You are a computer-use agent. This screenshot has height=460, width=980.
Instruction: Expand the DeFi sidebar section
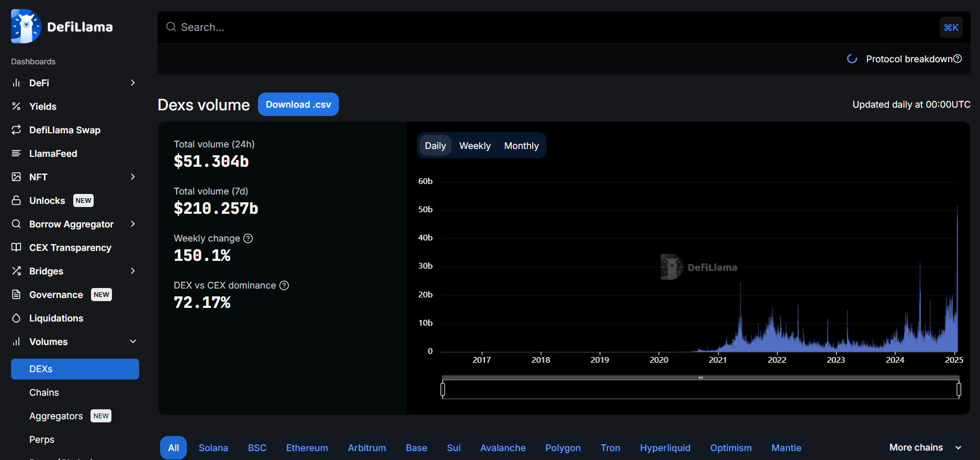133,83
